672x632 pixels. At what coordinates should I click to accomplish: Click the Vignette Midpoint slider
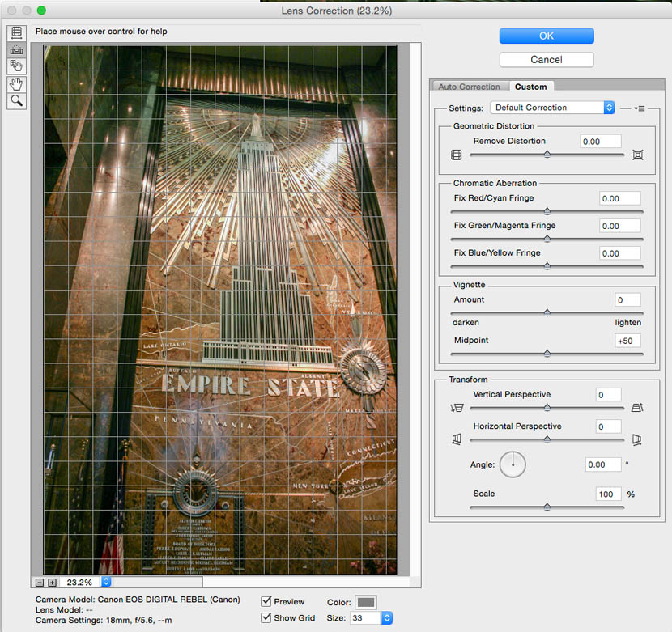coord(547,354)
